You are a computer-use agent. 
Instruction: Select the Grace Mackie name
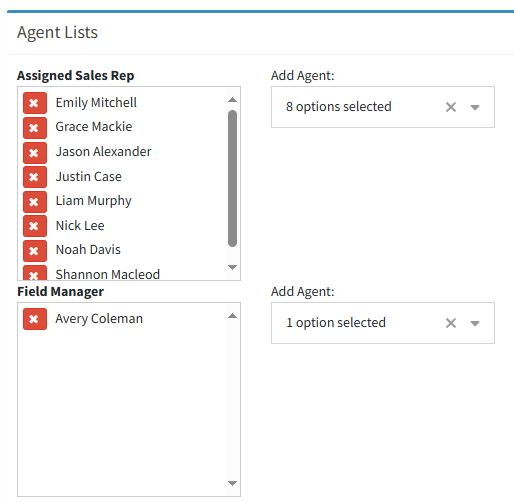pos(94,127)
